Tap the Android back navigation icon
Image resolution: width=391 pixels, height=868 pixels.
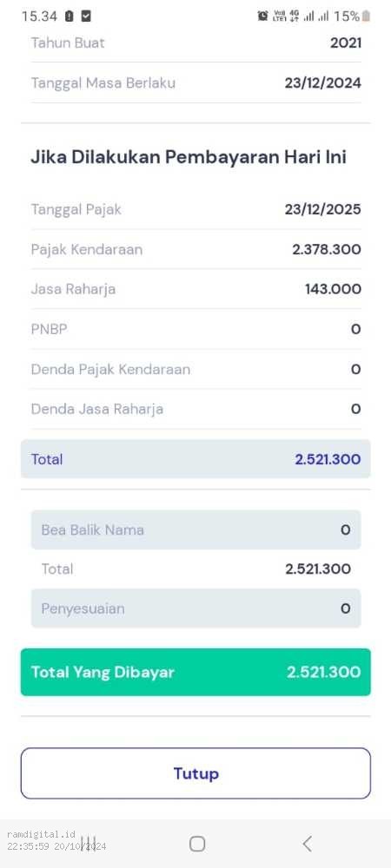(308, 844)
